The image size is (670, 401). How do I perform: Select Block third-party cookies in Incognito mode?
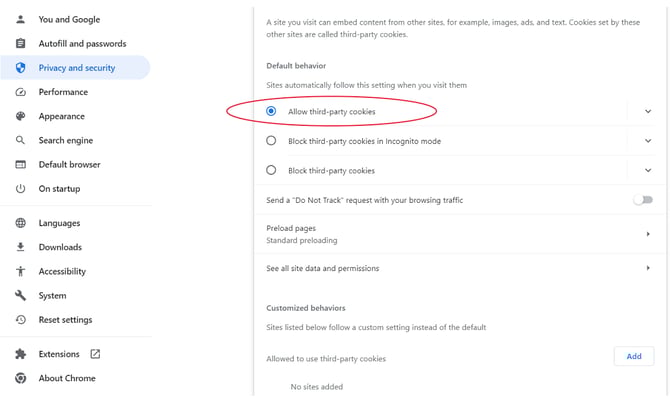[x=271, y=141]
